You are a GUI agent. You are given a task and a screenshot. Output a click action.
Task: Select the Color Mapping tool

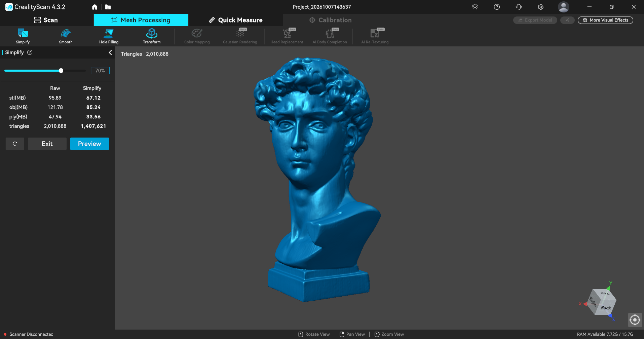(x=197, y=36)
